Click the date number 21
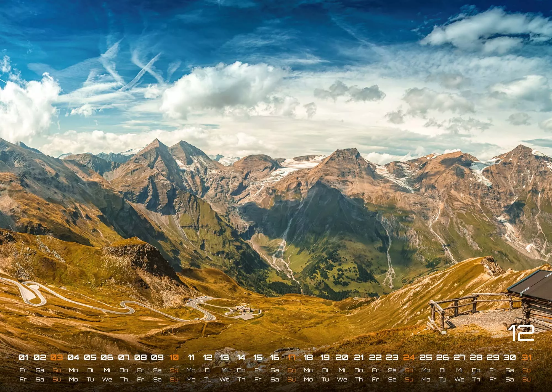The height and width of the screenshot is (392, 552). click(x=359, y=357)
